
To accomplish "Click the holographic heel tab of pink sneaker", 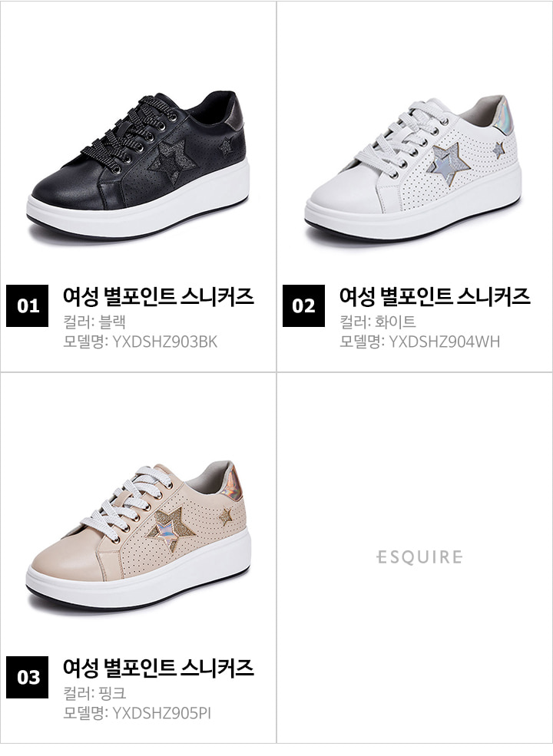I will click(231, 483).
